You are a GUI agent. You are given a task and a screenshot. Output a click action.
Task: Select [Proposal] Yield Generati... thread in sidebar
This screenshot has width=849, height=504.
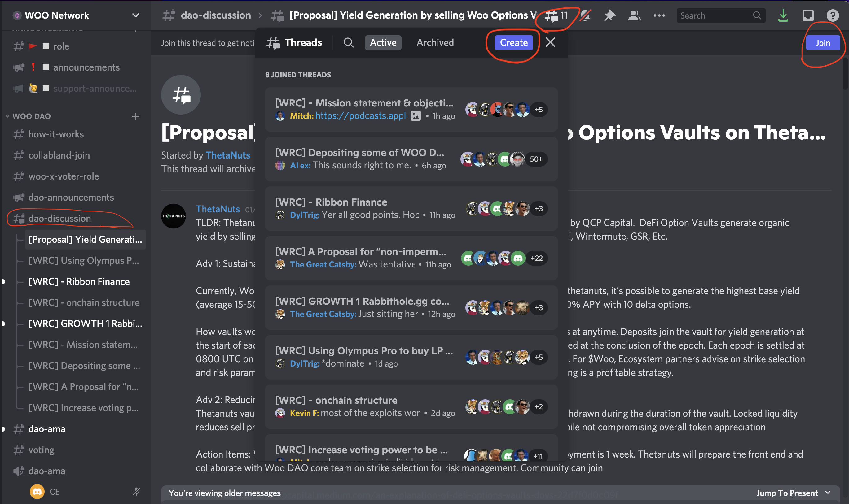click(85, 239)
